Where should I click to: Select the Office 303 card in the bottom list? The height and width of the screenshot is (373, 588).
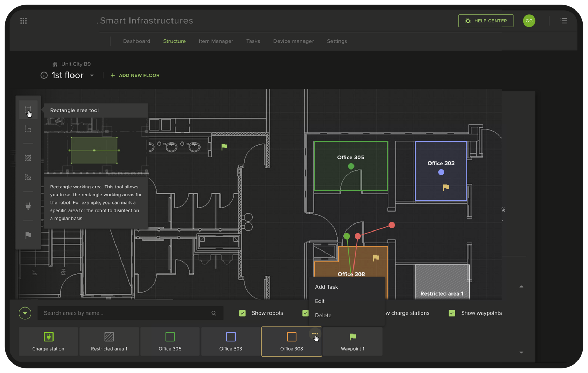tap(231, 342)
